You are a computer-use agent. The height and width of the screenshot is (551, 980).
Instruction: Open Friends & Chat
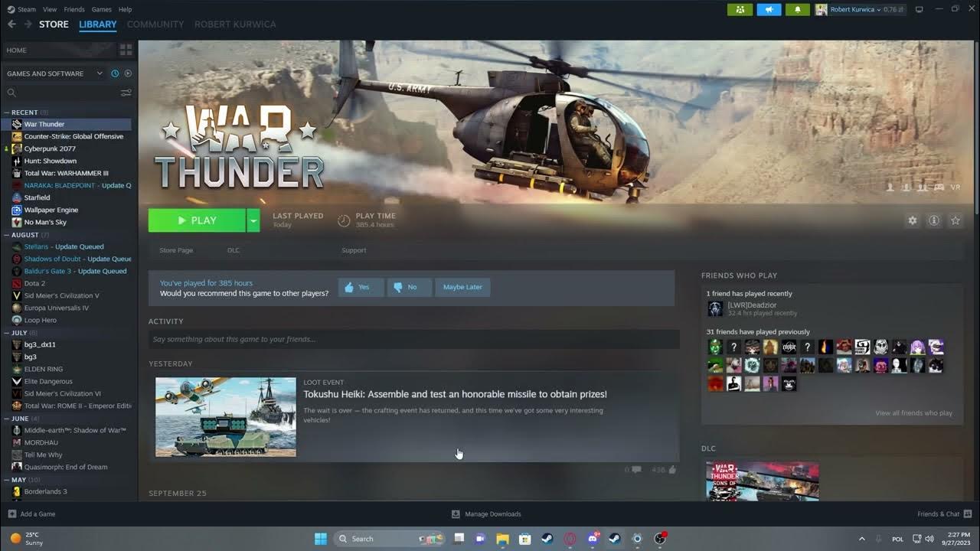pos(944,514)
